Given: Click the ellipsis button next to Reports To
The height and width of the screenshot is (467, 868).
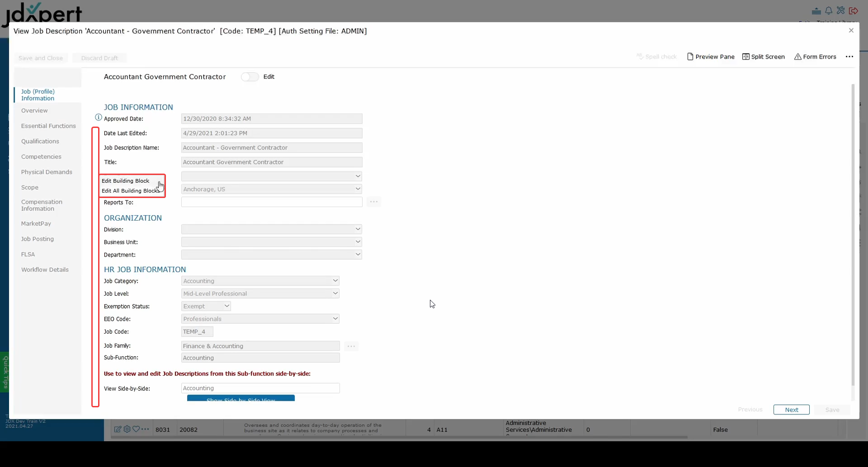Looking at the screenshot, I should [373, 202].
